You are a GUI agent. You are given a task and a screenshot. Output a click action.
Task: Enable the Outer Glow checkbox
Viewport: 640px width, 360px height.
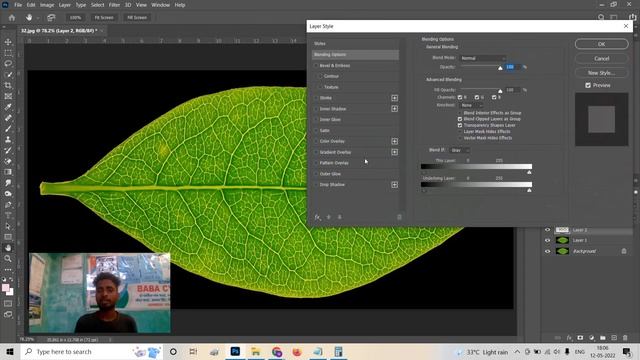coord(316,174)
